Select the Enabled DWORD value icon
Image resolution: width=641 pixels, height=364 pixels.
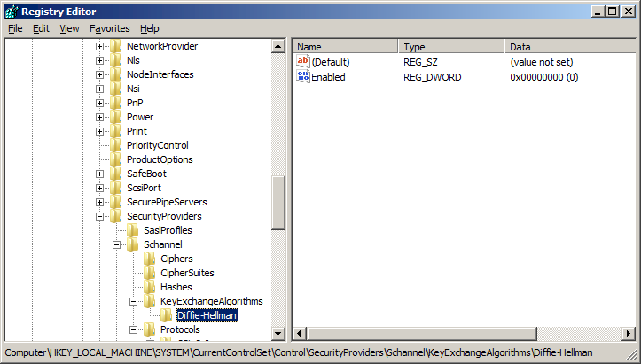click(x=302, y=77)
